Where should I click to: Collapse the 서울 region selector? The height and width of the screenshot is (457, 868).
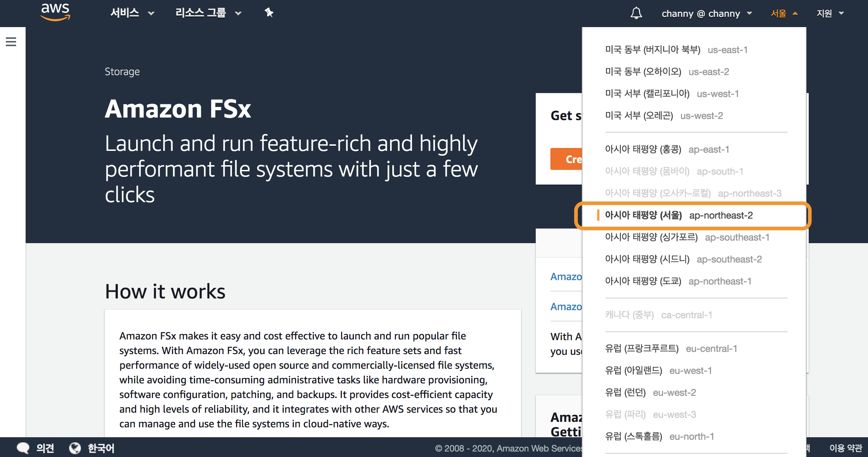point(783,14)
